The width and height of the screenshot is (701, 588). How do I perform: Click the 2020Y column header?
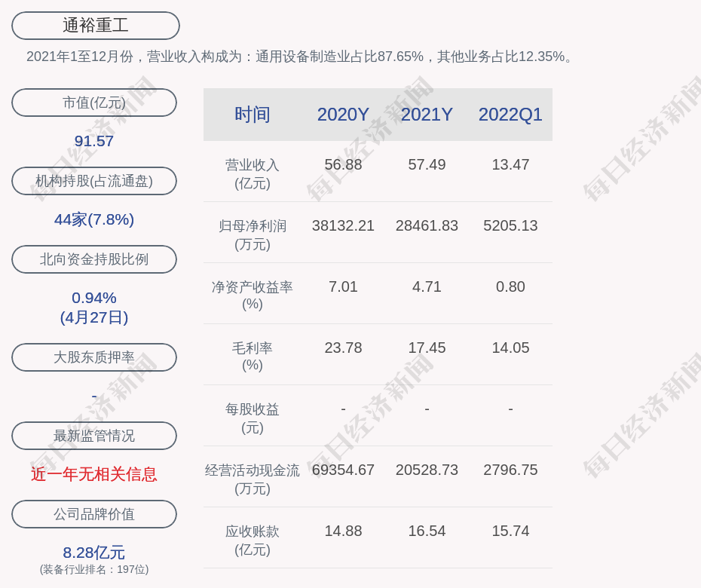343,115
